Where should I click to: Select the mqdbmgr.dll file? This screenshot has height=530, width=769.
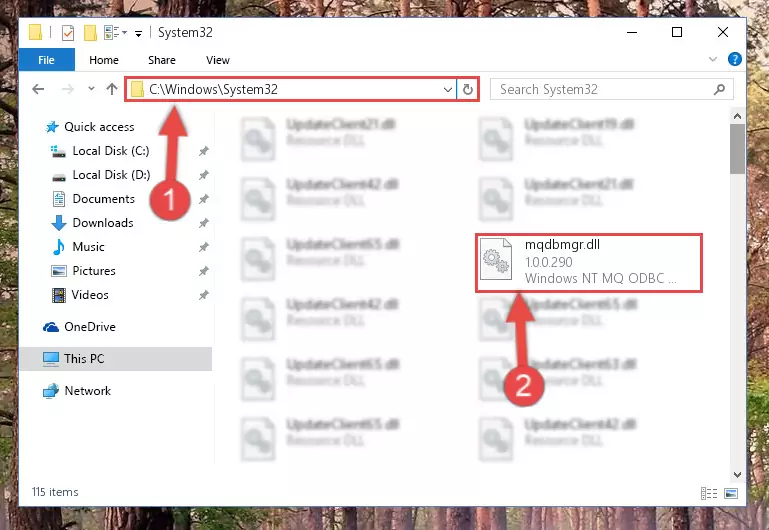(x=589, y=263)
